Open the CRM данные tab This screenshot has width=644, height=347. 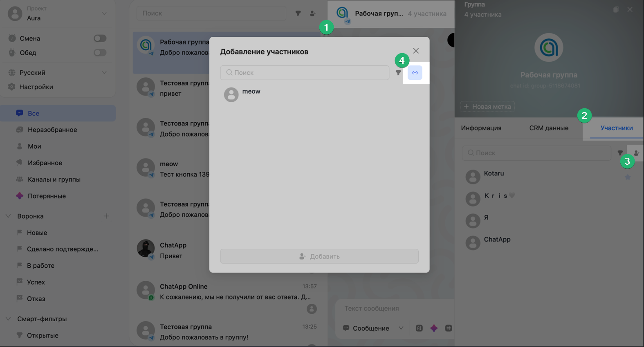pyautogui.click(x=548, y=128)
